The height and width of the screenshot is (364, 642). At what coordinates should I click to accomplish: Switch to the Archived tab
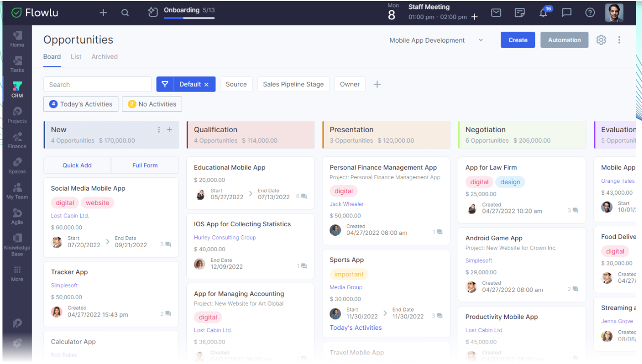(105, 56)
